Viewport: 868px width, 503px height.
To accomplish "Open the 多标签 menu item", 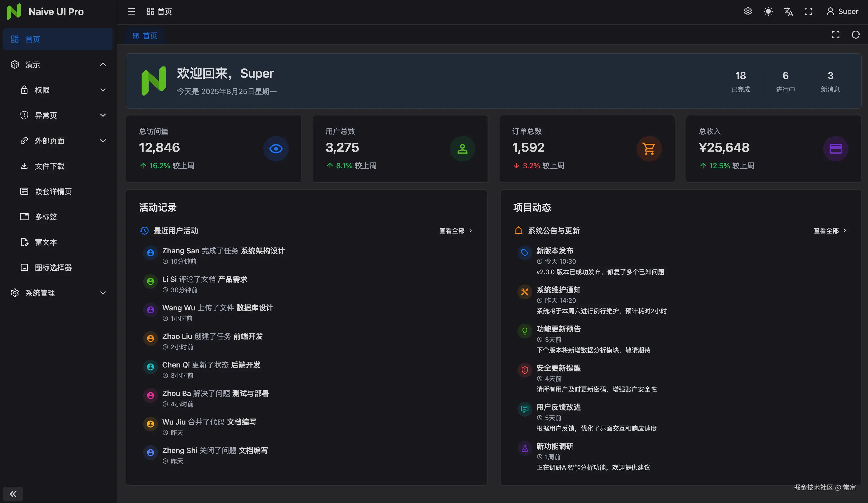I will coord(46,217).
